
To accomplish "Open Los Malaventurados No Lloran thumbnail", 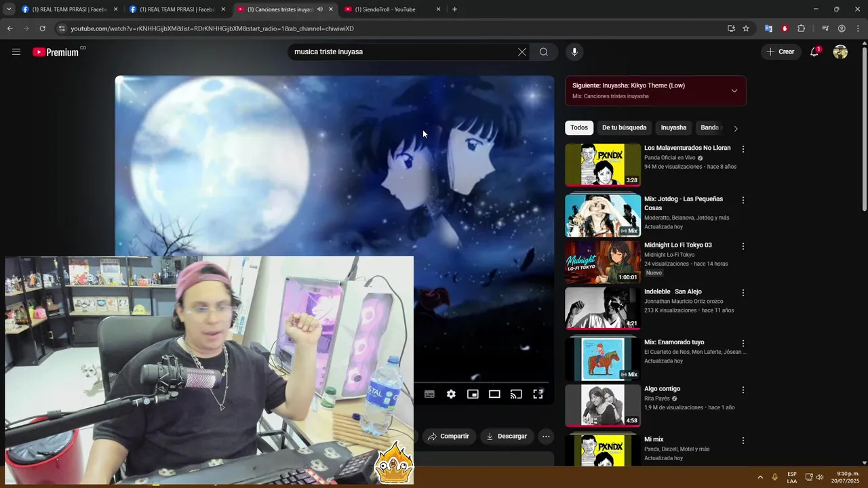I will [x=603, y=165].
